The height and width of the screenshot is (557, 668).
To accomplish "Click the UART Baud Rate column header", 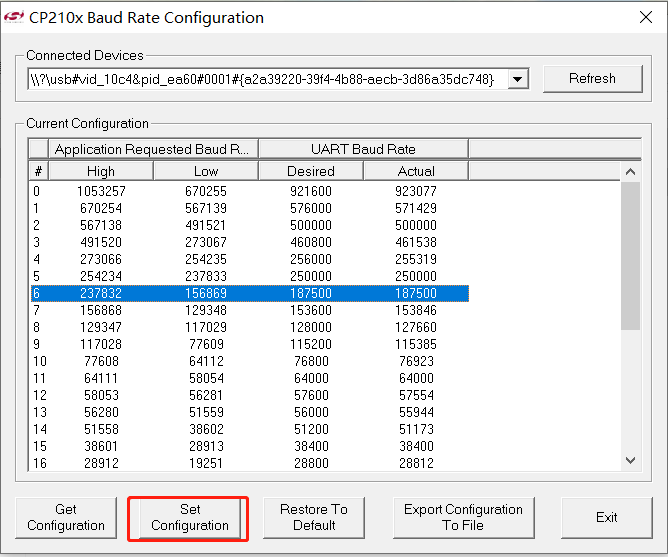I will [363, 149].
